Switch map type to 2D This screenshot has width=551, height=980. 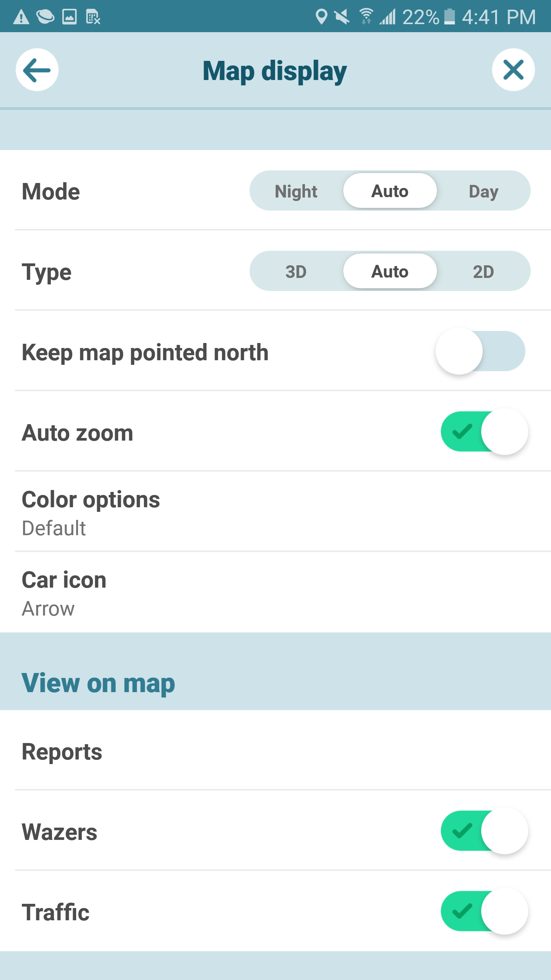tap(484, 271)
